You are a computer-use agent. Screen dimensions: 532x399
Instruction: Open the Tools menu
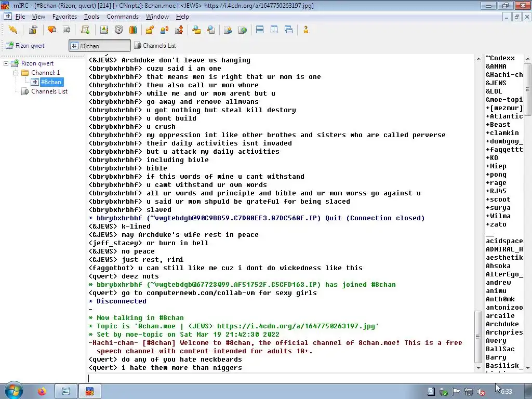click(91, 17)
